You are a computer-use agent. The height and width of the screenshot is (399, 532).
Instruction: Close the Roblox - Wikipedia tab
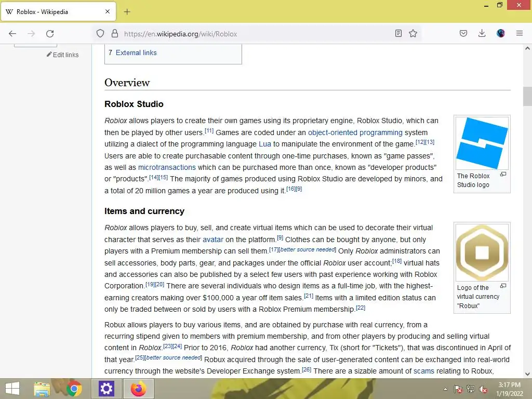(x=107, y=11)
